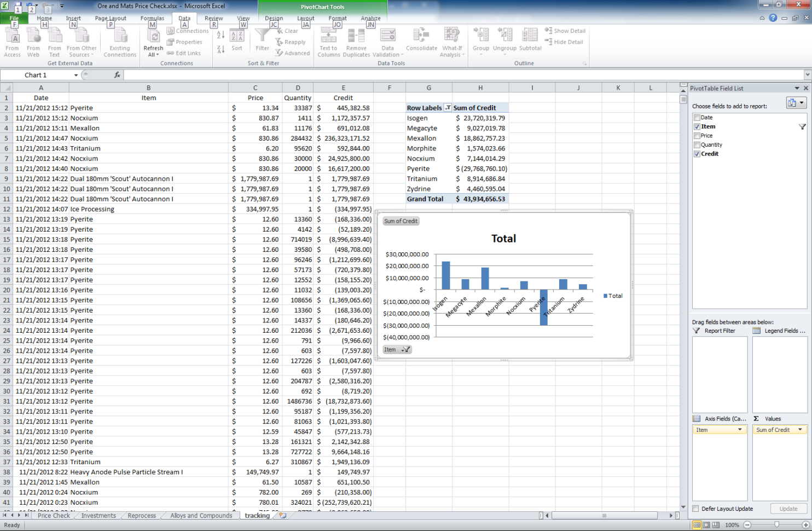Switch to the Design ribbon tab
The height and width of the screenshot is (531, 812).
[274, 18]
